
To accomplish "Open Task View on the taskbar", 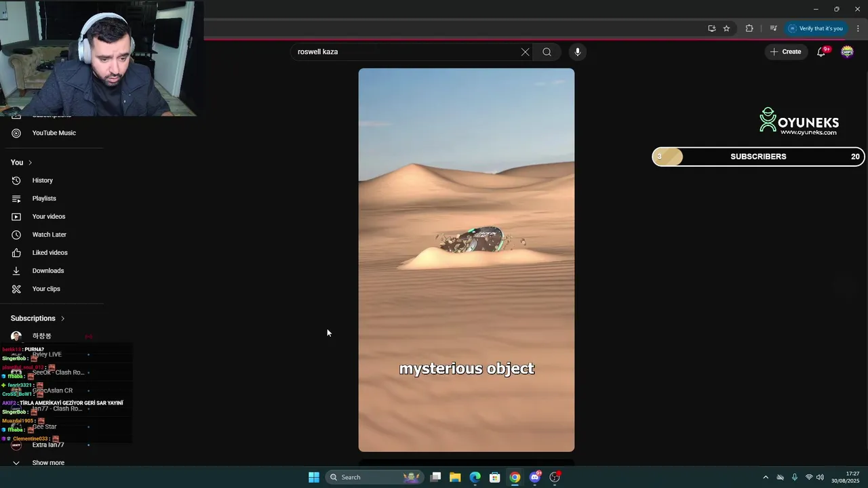I will (435, 477).
